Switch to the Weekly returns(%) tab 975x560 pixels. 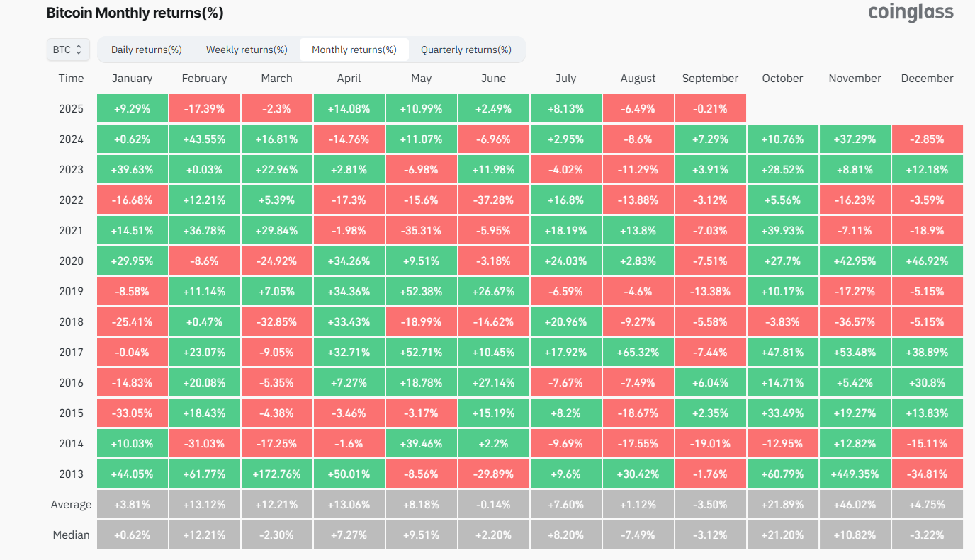point(246,50)
